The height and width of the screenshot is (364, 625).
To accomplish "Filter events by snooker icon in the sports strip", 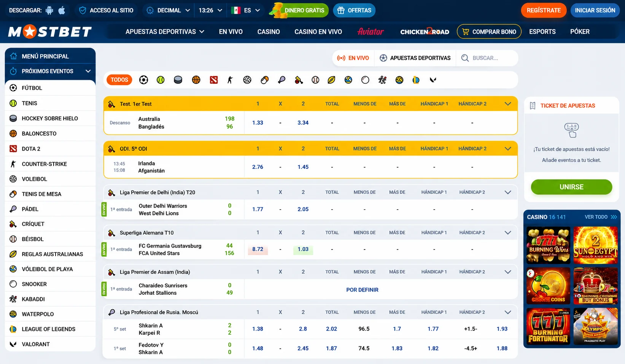I will click(365, 80).
